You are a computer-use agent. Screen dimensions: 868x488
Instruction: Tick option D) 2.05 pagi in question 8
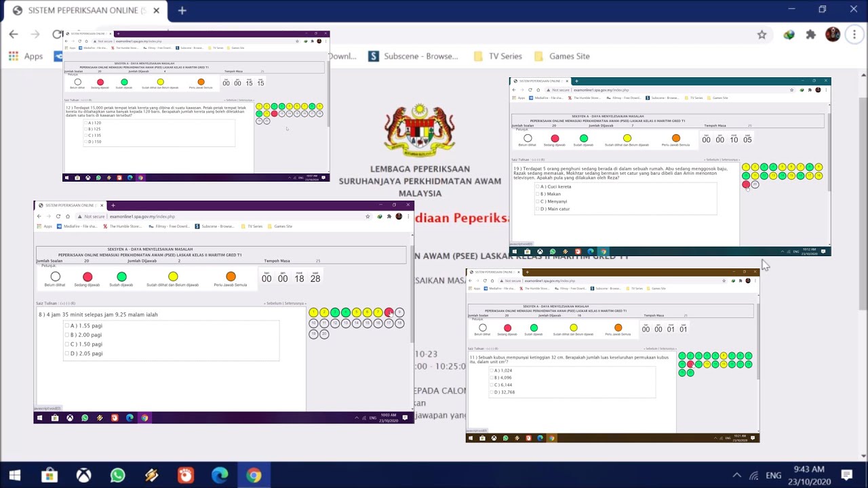67,353
